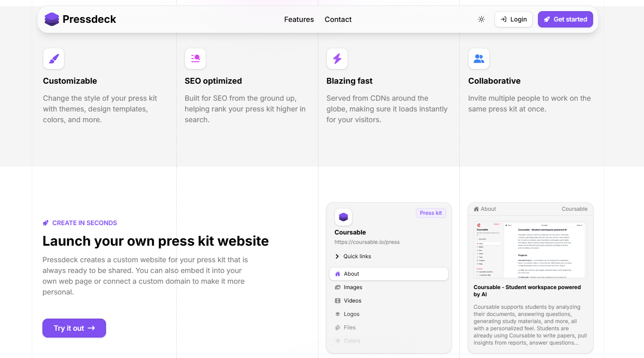Click the rocket icon beside Create in Seconds

pyautogui.click(x=46, y=223)
